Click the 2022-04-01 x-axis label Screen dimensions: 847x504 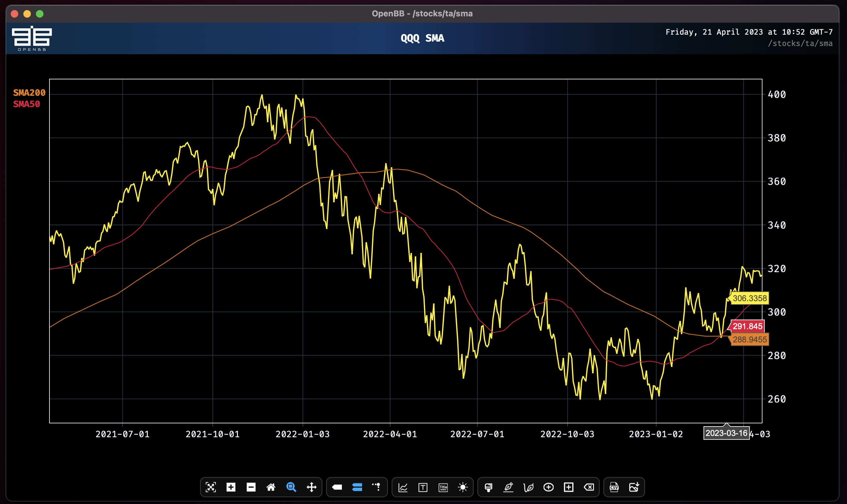pyautogui.click(x=390, y=434)
